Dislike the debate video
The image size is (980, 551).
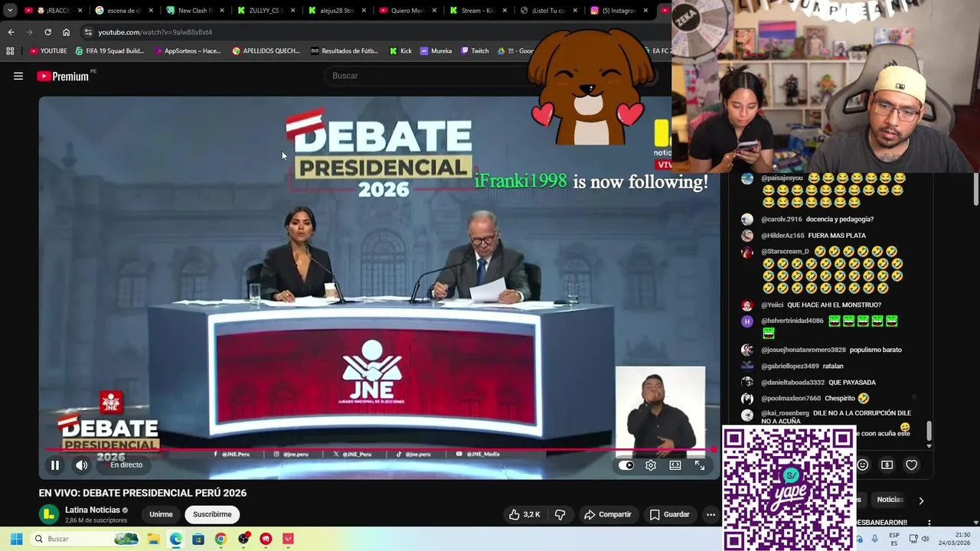pos(560,514)
